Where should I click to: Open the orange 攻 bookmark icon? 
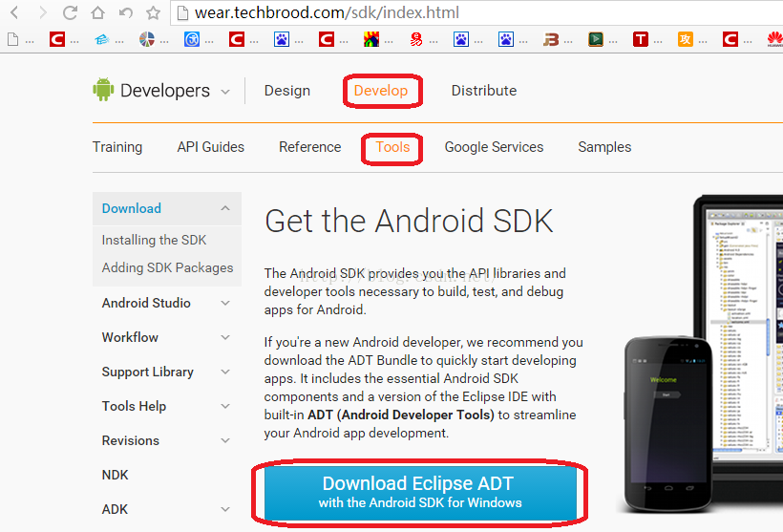(x=686, y=39)
